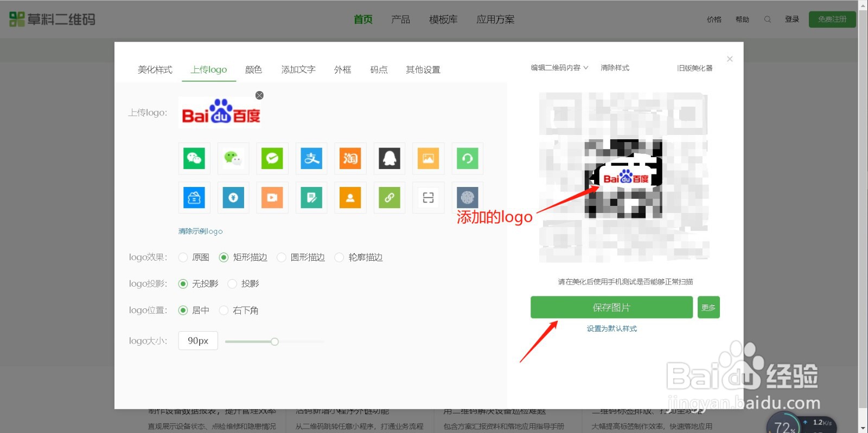Choose the yen coin sample logo
The width and height of the screenshot is (868, 433).
click(233, 198)
